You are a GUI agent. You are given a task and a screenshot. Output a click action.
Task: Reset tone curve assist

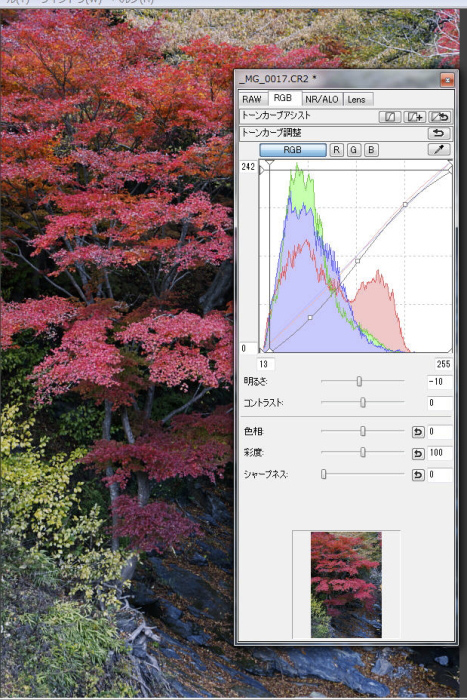[x=439, y=117]
